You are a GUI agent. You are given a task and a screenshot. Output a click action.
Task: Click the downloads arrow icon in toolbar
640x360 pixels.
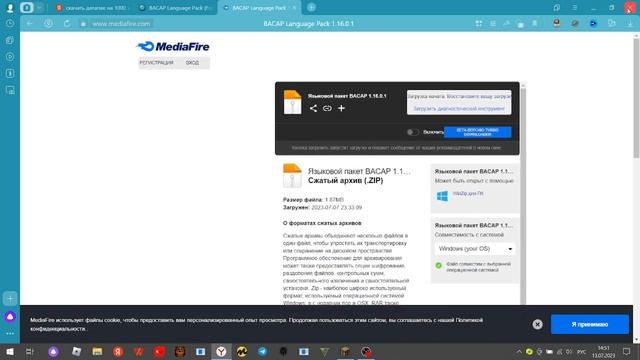coord(630,24)
